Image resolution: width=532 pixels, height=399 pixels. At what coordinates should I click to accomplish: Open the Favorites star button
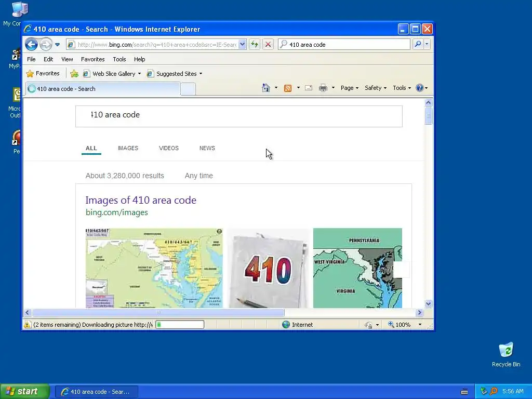(43, 73)
